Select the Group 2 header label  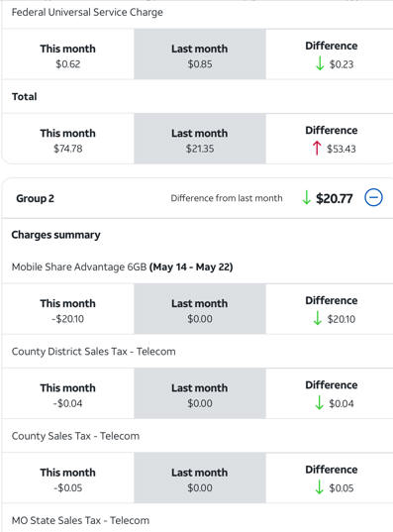click(x=35, y=198)
